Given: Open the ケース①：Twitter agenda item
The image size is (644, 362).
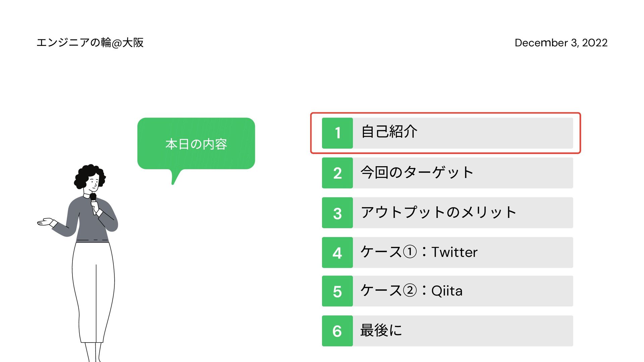Looking at the screenshot, I should tap(447, 252).
